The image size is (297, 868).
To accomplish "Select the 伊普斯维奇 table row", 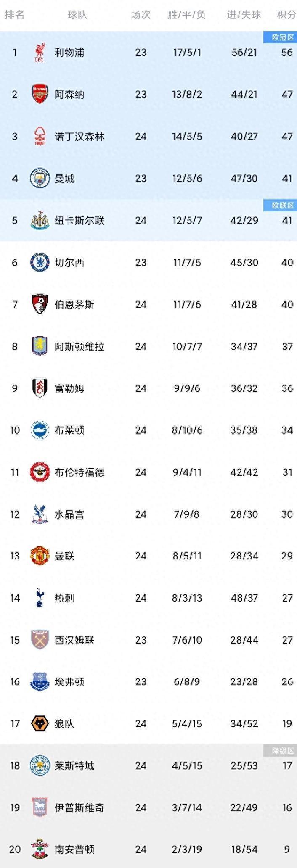I will click(x=148, y=807).
